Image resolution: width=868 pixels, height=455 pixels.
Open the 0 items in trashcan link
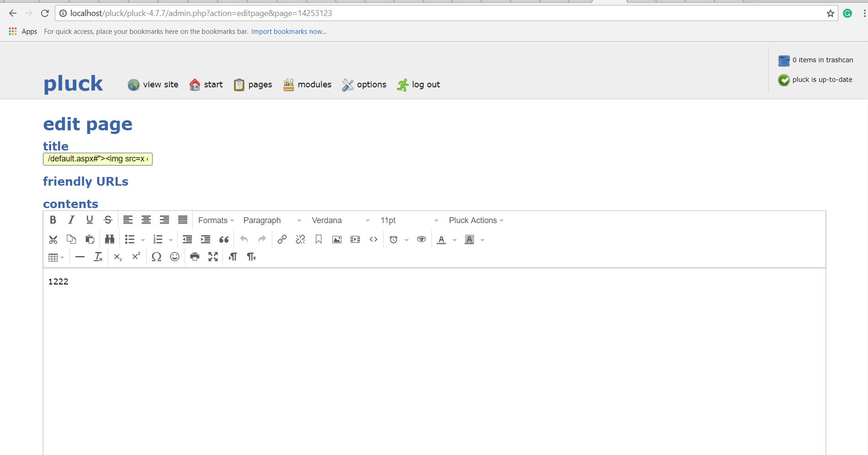[815, 60]
